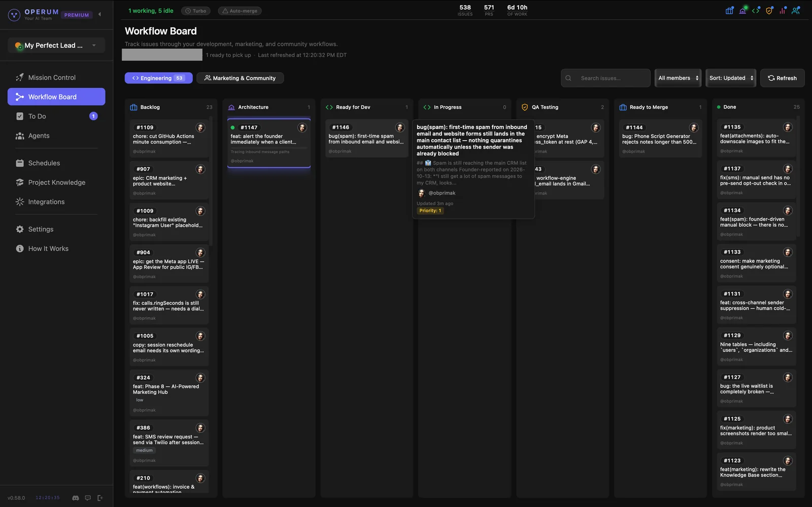Viewport: 812px width, 507px height.
Task: Click the assignee avatar on card #1109
Action: coord(200,127)
